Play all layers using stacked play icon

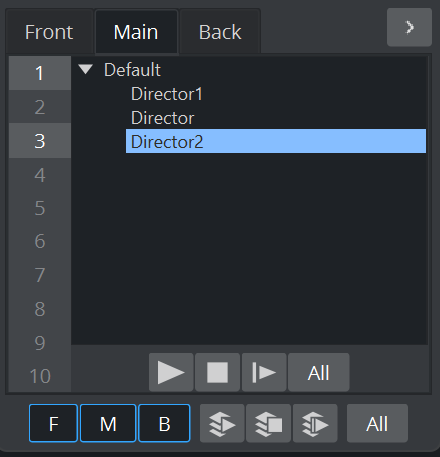coord(222,423)
